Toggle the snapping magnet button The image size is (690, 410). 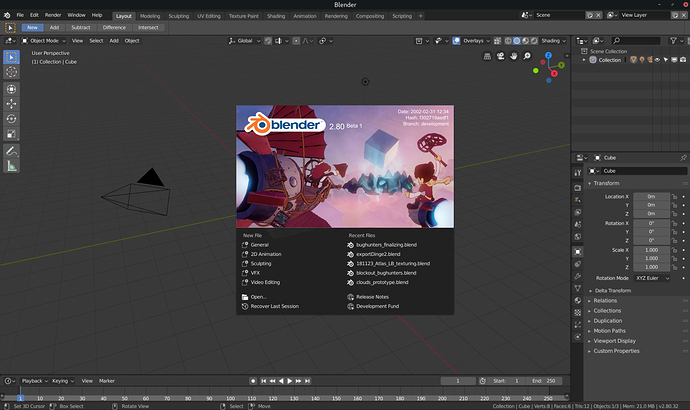(x=268, y=40)
